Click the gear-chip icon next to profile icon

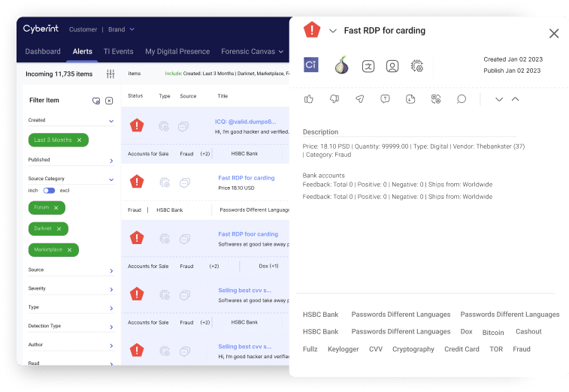(x=417, y=66)
